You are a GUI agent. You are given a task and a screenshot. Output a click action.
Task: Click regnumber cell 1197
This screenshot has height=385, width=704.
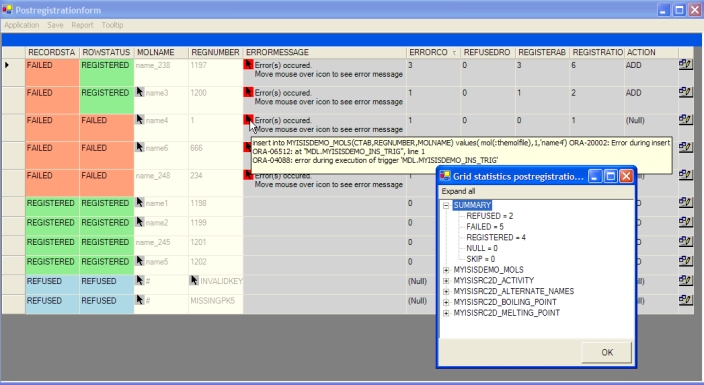pyautogui.click(x=216, y=72)
